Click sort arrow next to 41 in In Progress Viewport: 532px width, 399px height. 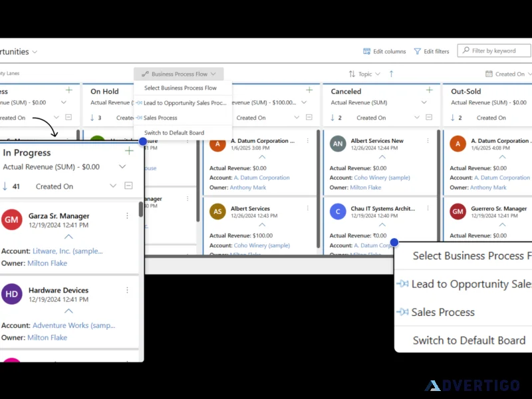(x=5, y=186)
